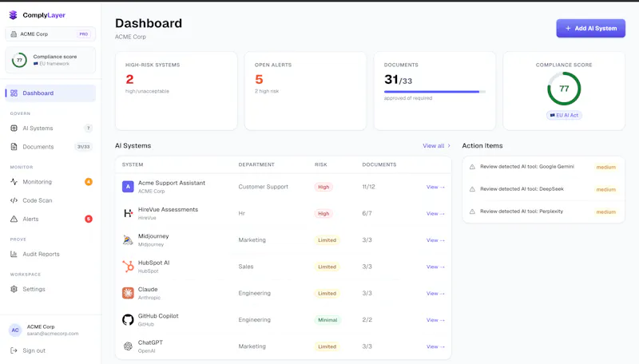
Task: Click the High risk badge for HireVue
Action: point(323,214)
